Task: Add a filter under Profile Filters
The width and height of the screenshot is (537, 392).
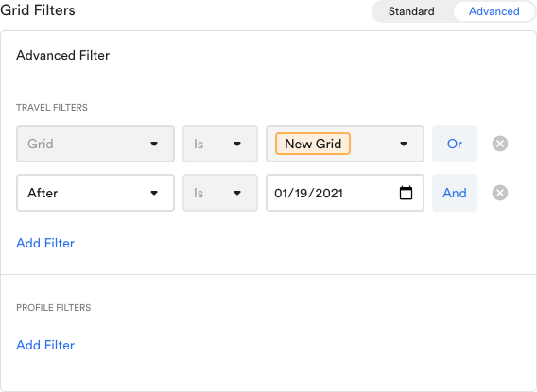Action: click(x=45, y=345)
